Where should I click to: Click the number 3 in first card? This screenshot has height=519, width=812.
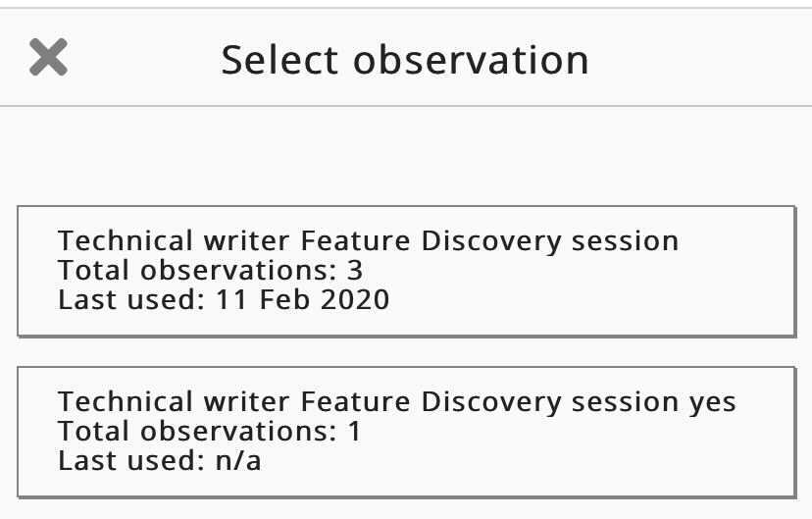click(x=355, y=270)
